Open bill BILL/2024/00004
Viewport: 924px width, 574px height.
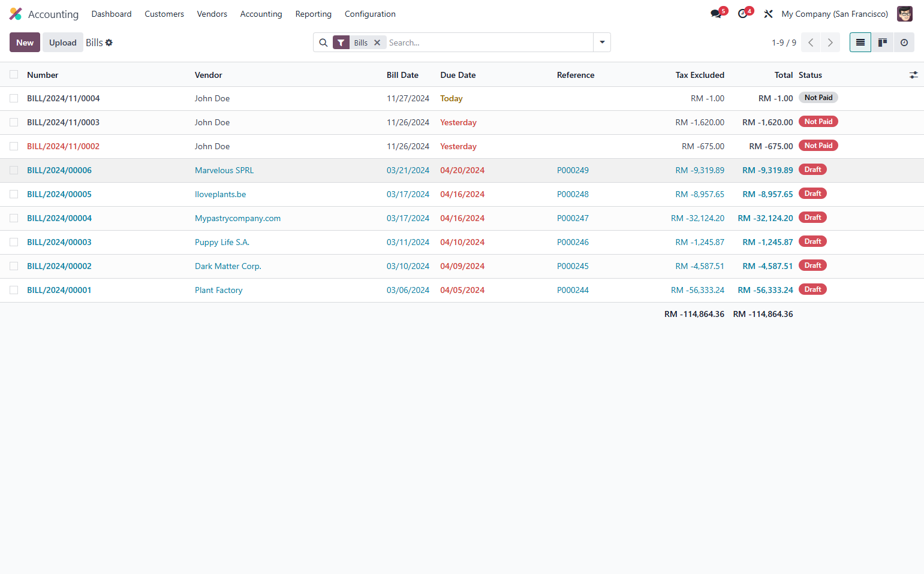pyautogui.click(x=59, y=218)
